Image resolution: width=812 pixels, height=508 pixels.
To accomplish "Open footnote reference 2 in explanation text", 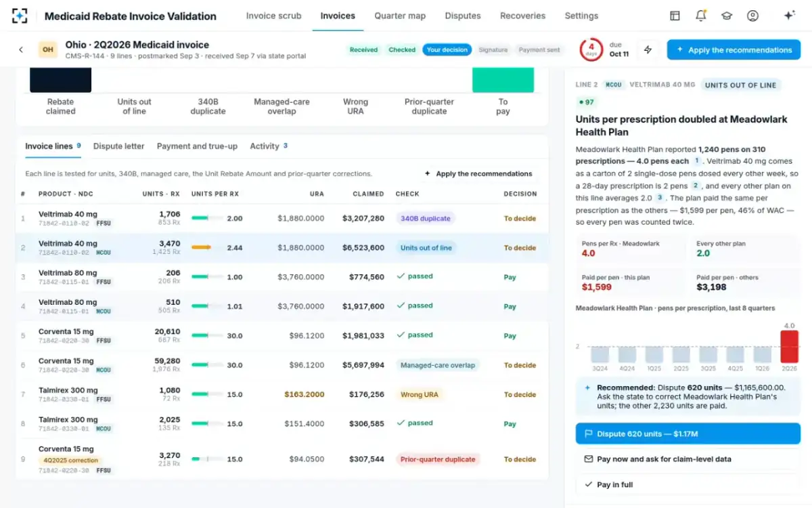I will point(695,186).
